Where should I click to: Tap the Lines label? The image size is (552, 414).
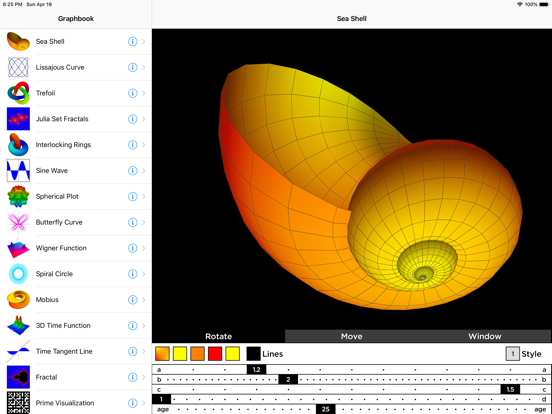click(272, 354)
